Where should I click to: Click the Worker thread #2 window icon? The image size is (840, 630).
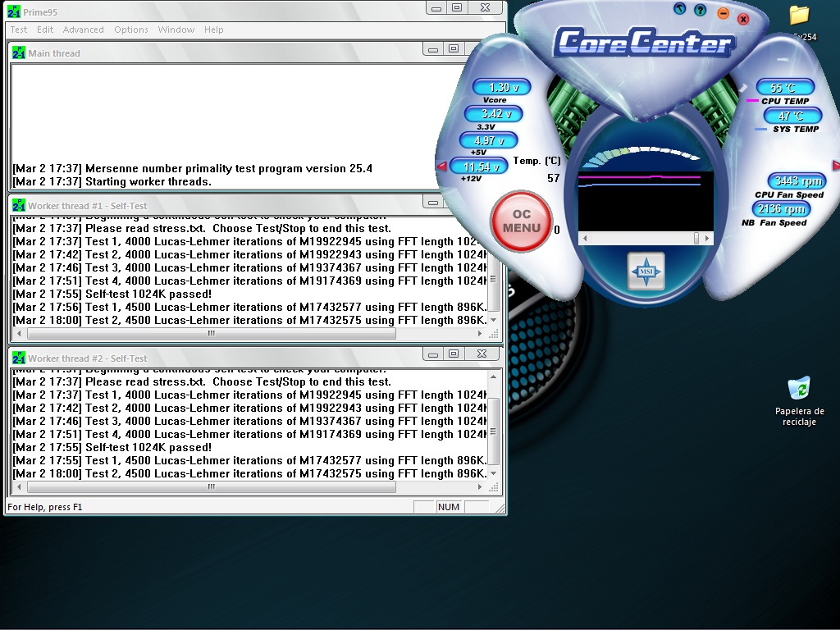coord(19,358)
